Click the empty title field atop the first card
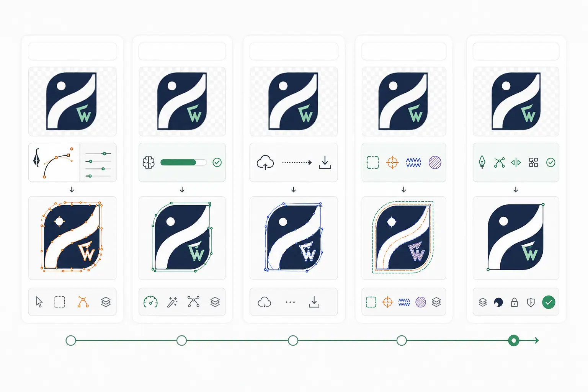The width and height of the screenshot is (588, 392). (x=72, y=51)
